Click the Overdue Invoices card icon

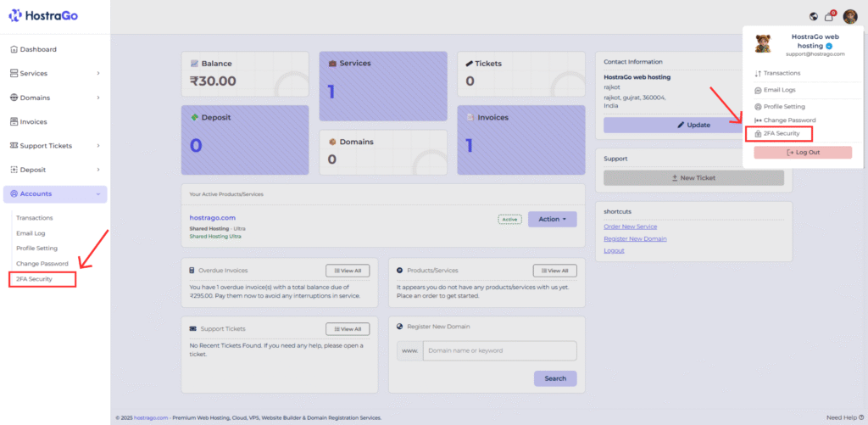[x=192, y=271]
